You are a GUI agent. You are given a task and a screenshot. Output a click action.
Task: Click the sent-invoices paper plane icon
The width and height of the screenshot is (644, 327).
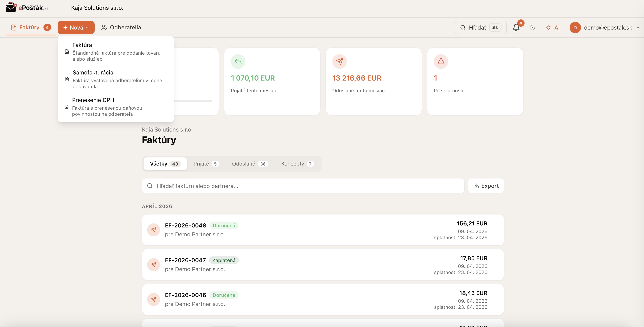point(340,61)
